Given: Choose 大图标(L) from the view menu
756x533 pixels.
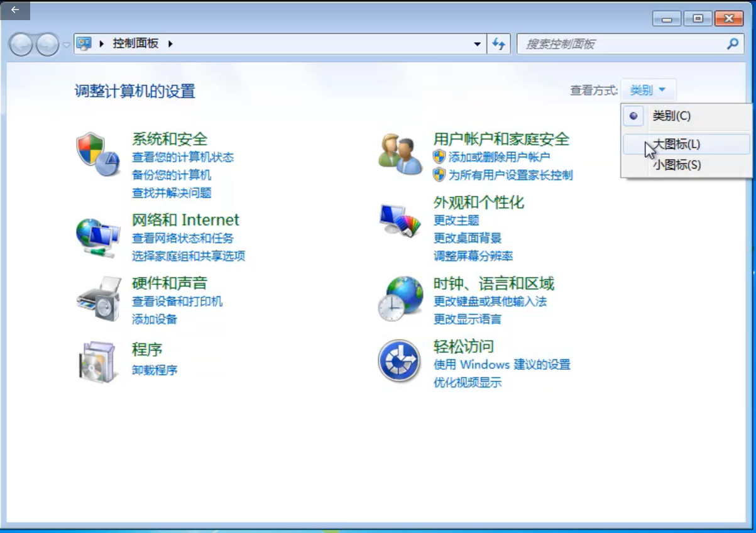Looking at the screenshot, I should (x=676, y=144).
